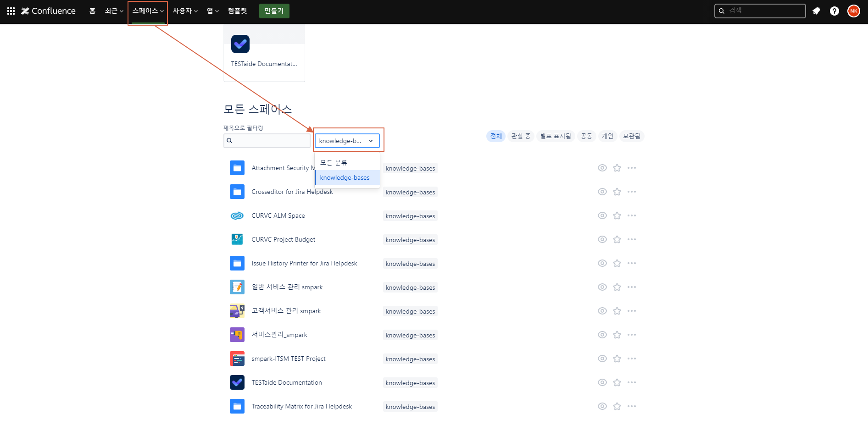Open the CURVC Project Budget space link
The height and width of the screenshot is (425, 868).
tap(284, 239)
